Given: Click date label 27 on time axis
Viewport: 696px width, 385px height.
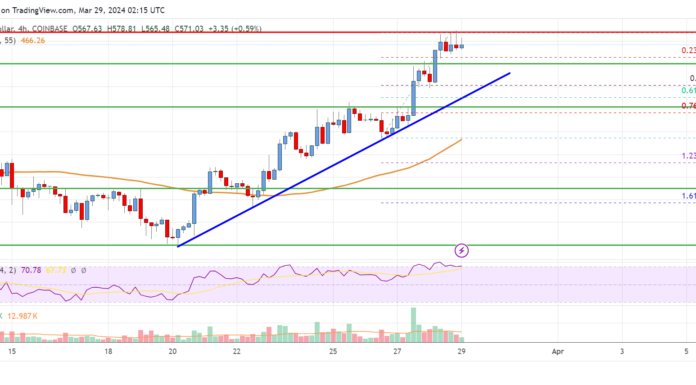Looking at the screenshot, I should (397, 351).
